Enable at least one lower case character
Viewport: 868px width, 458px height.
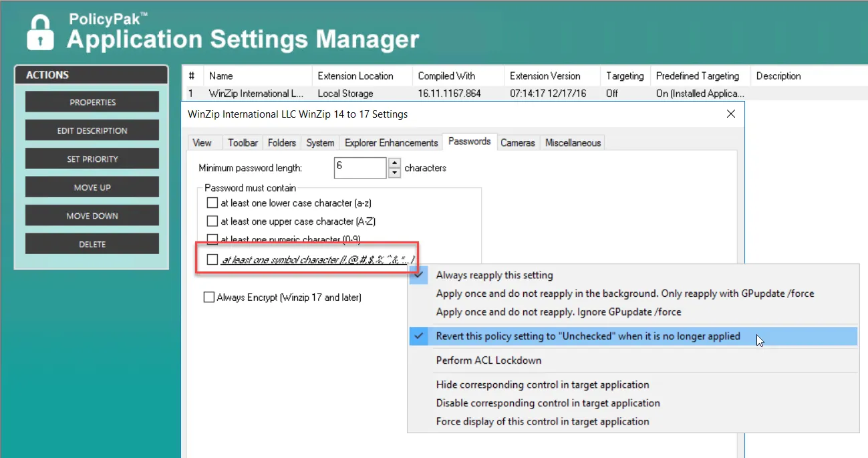[x=212, y=203]
